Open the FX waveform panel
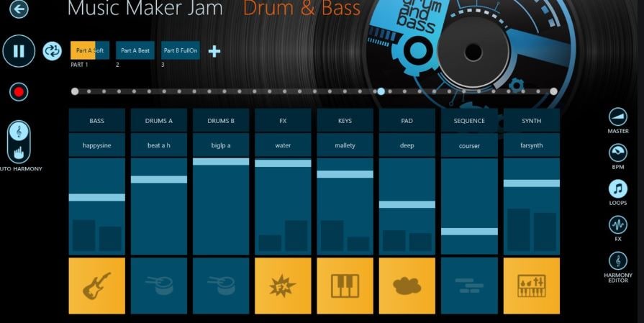The image size is (644, 323). click(x=617, y=229)
